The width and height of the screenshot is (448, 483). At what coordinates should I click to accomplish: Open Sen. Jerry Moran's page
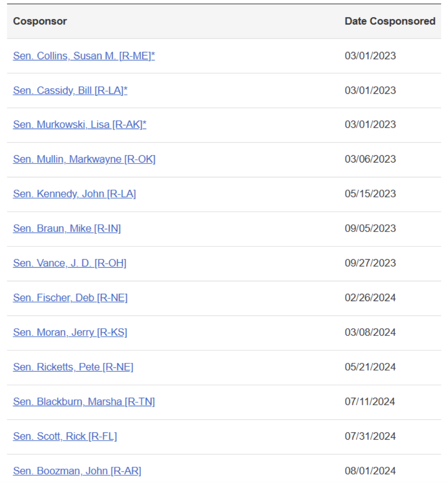pyautogui.click(x=70, y=332)
